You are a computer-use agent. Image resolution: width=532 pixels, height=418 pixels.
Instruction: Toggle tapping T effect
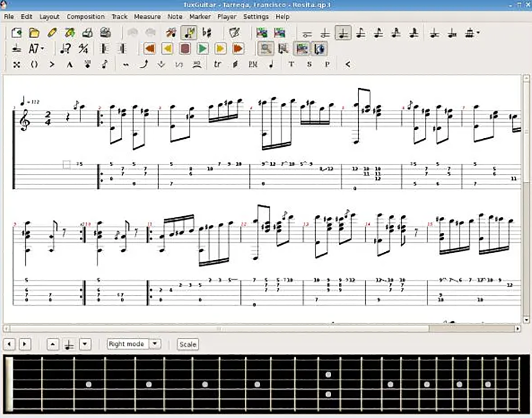coord(291,64)
